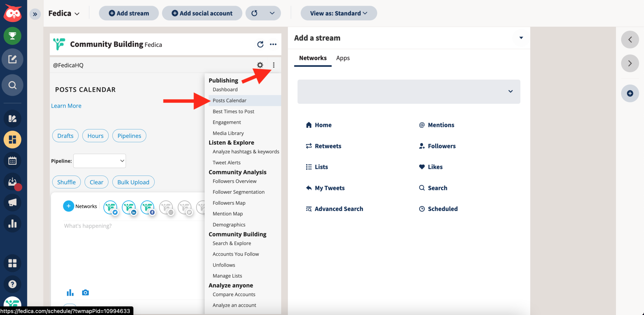Click the inbox icon with red notification dot
The image size is (644, 315).
click(12, 182)
